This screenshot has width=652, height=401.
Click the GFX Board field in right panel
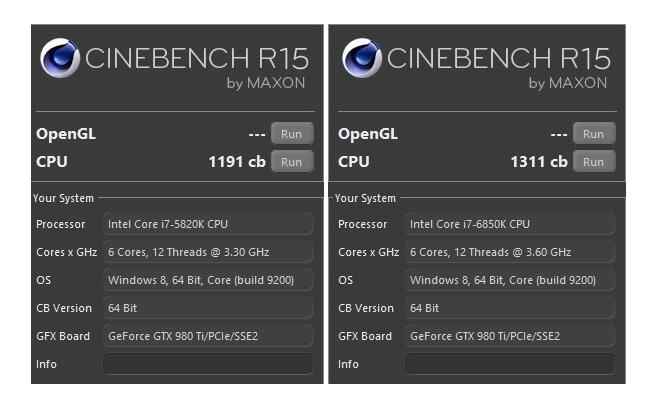(x=510, y=336)
